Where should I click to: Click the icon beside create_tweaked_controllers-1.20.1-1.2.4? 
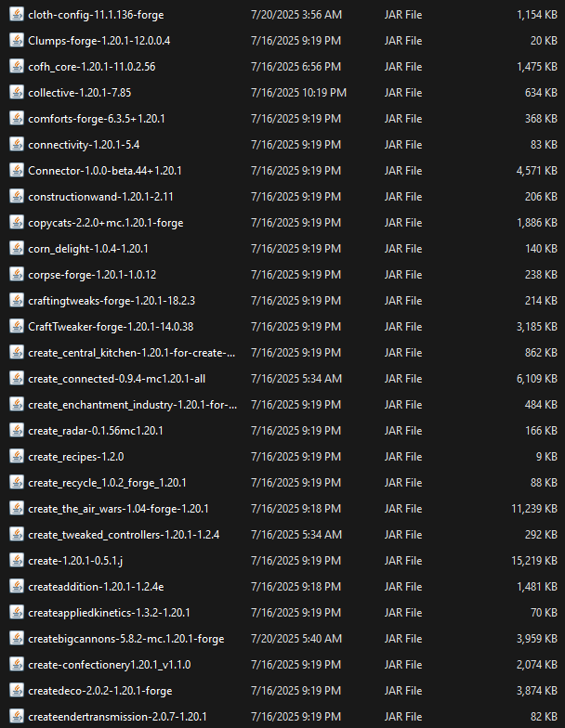pos(17,535)
